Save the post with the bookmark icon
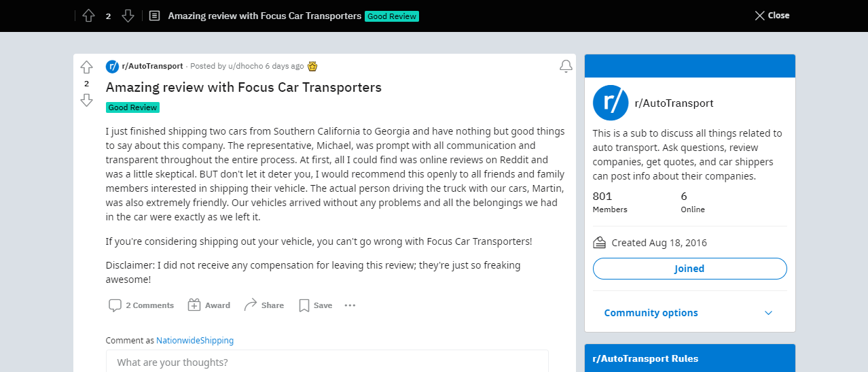The width and height of the screenshot is (868, 372). tap(316, 305)
